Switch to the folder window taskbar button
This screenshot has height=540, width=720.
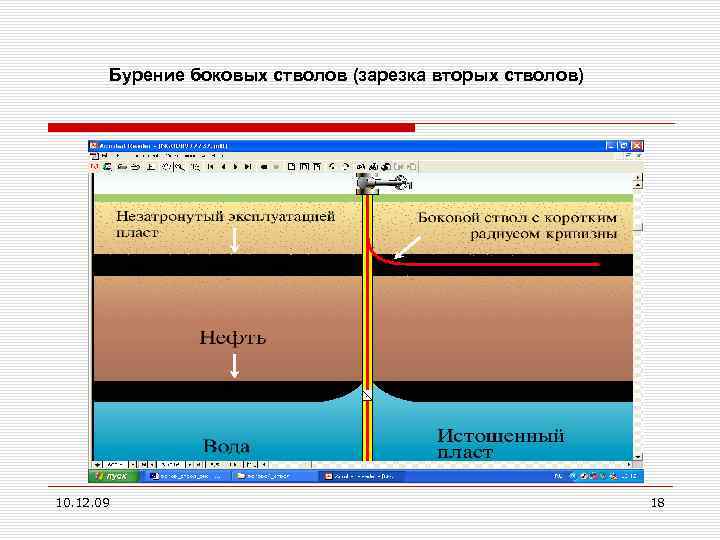point(274,476)
